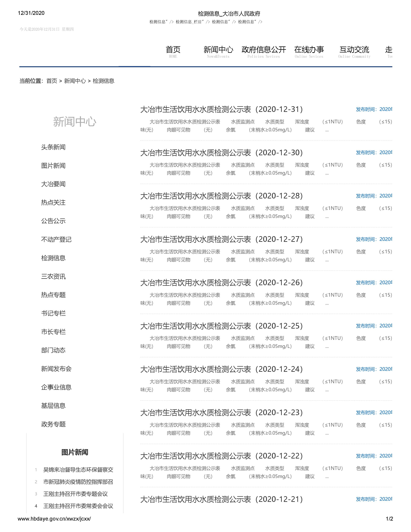Open 新闻发布会 sidebar link
Viewport: 411px width, 532px height.
56,369
